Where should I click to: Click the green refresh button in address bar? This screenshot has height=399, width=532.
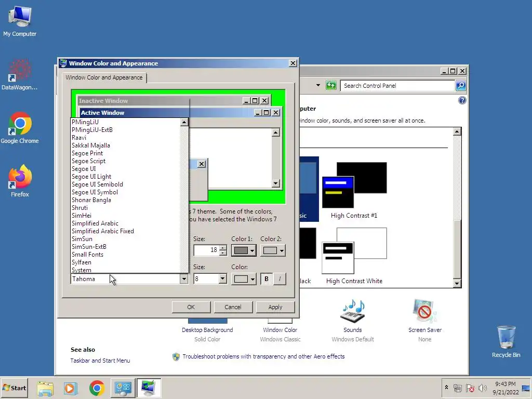point(331,85)
